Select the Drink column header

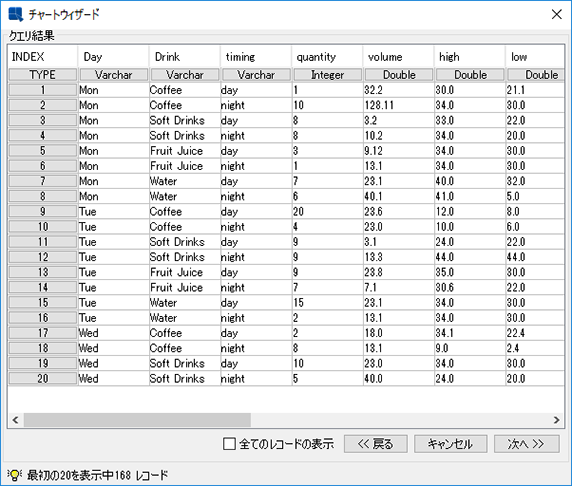pos(185,57)
